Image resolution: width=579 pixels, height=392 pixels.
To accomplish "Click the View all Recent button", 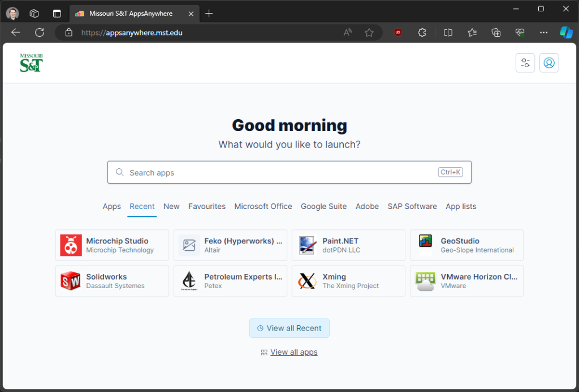I will click(289, 328).
